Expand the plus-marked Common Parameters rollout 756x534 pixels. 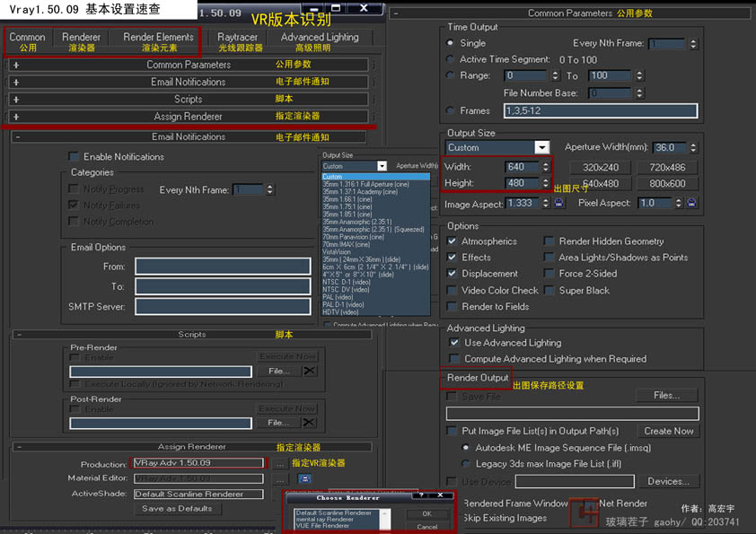coord(188,65)
